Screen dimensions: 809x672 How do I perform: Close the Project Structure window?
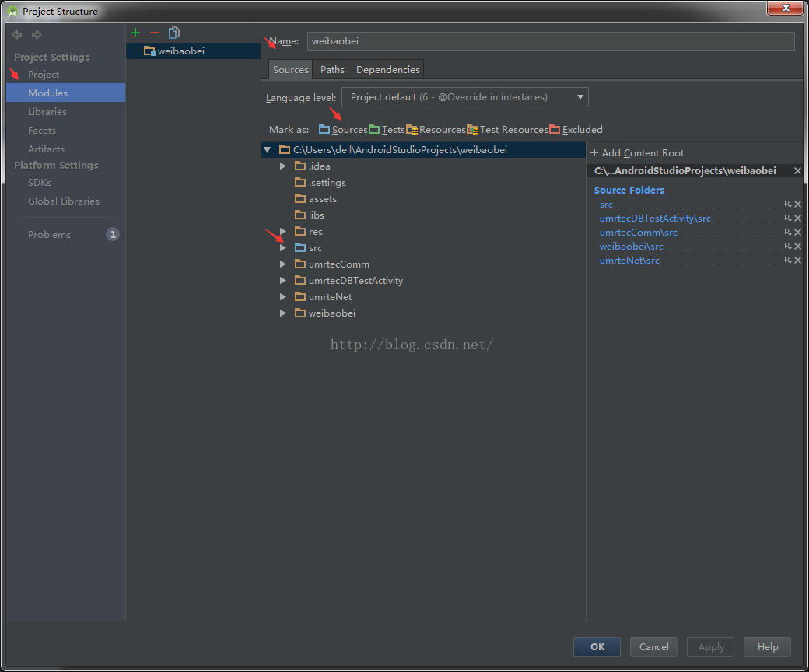785,9
